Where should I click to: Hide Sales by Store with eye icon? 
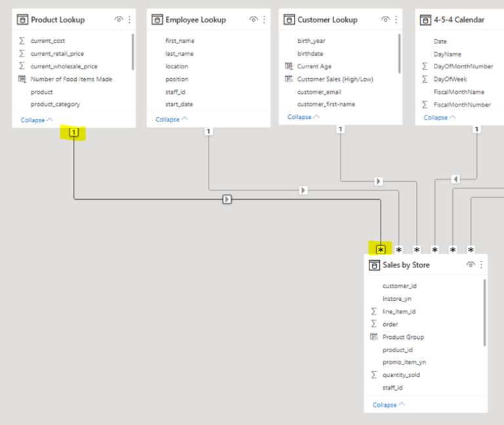(471, 265)
